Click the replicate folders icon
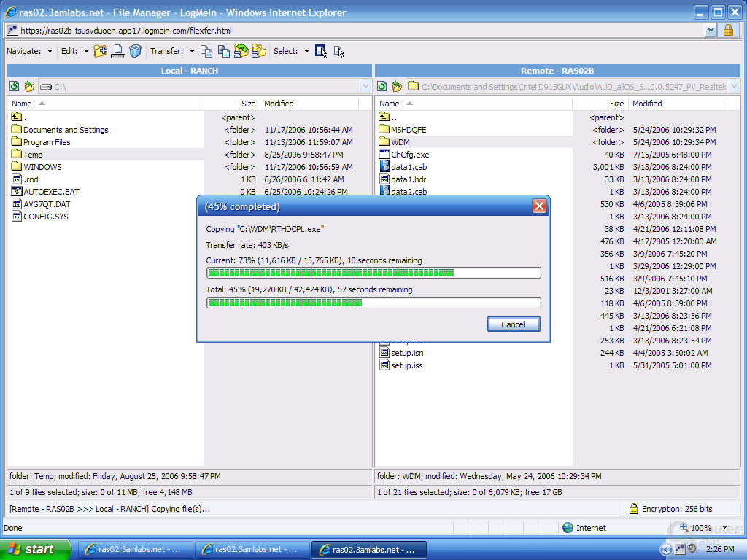This screenshot has height=560, width=747. (259, 51)
